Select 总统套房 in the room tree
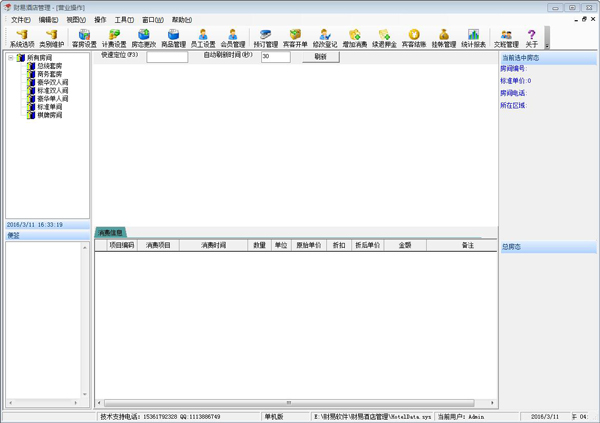 pyautogui.click(x=49, y=66)
